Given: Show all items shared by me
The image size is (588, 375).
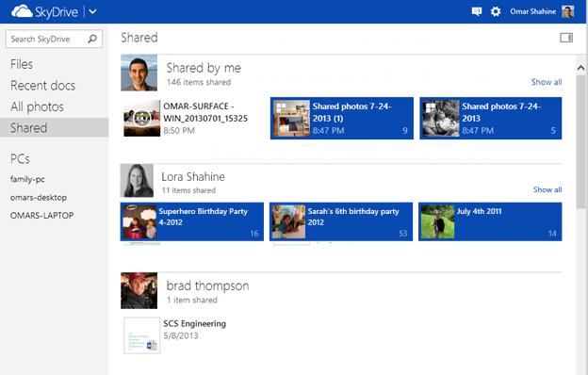Looking at the screenshot, I should [547, 82].
